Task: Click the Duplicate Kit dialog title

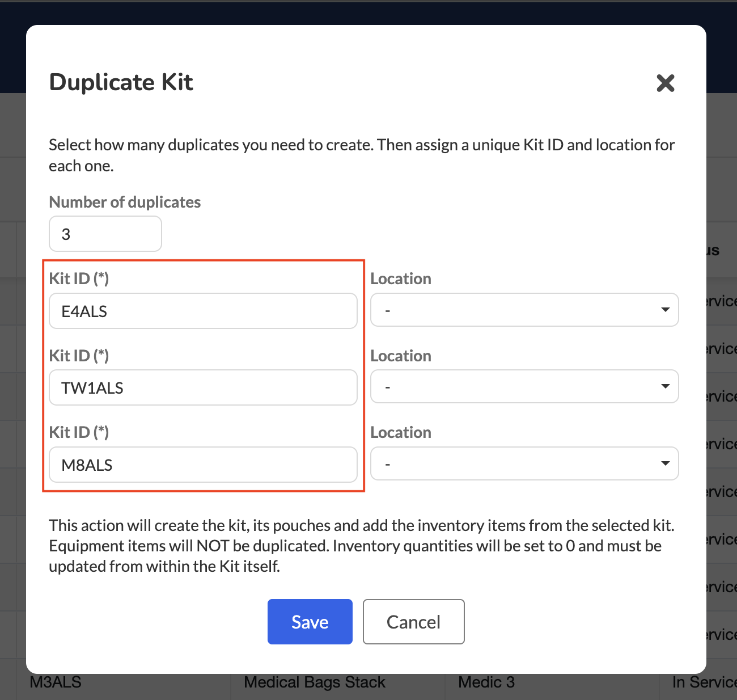Action: [x=121, y=82]
